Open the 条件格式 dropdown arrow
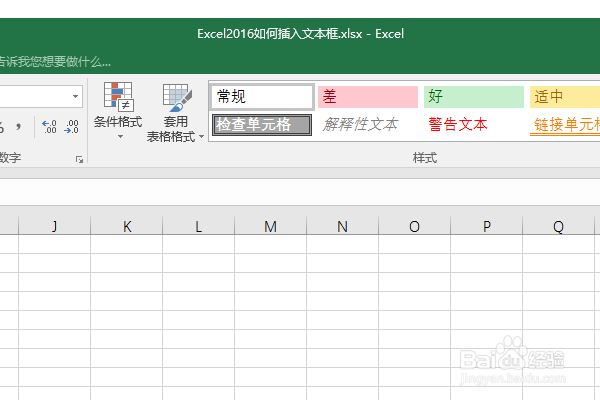The image size is (600, 400). coord(120,136)
